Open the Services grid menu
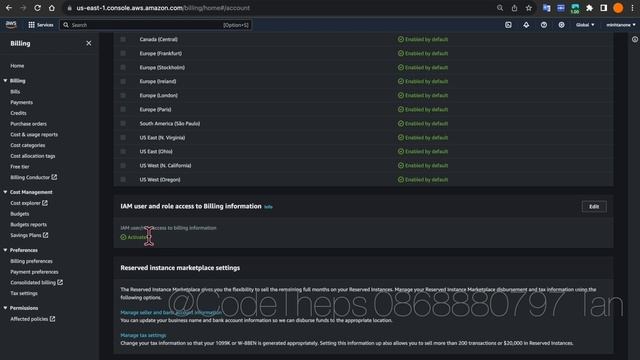Viewport: 640px width, 360px height. pos(40,25)
